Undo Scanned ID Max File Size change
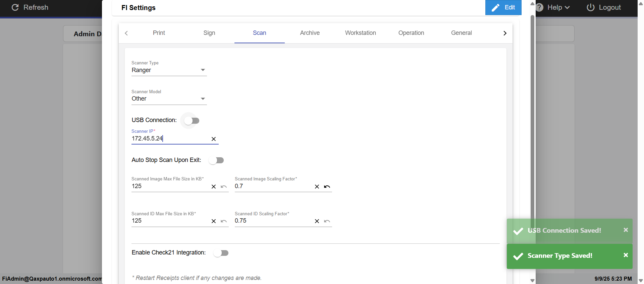The image size is (644, 284). (x=224, y=221)
